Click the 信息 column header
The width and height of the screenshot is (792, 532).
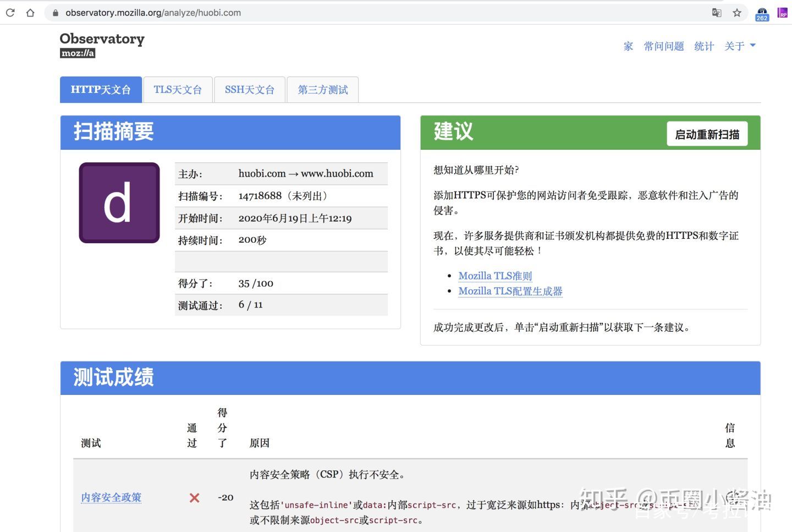point(730,435)
